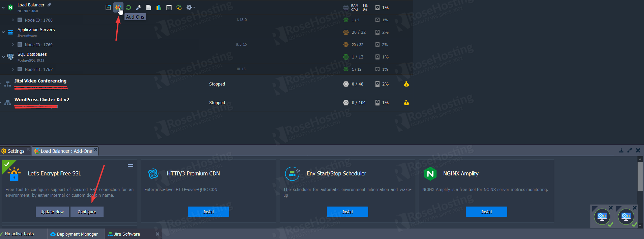This screenshot has height=239, width=644.
Task: Click the Env Start/Stop Scheduler icon
Action: [292, 174]
